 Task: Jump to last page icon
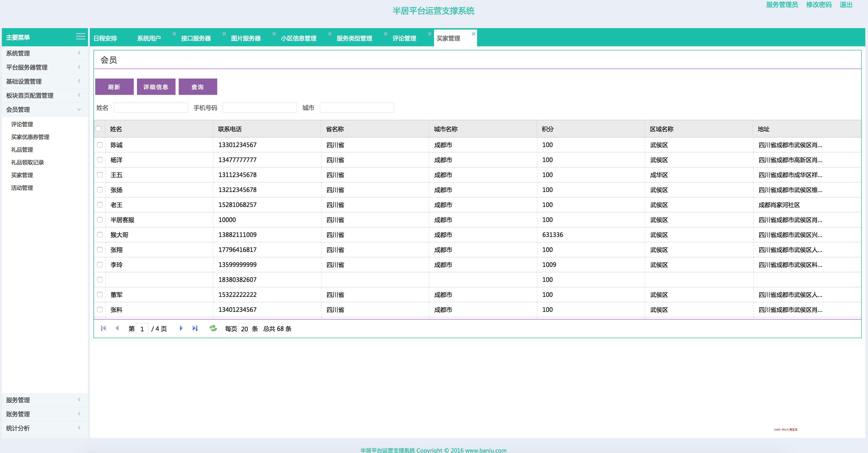(195, 328)
